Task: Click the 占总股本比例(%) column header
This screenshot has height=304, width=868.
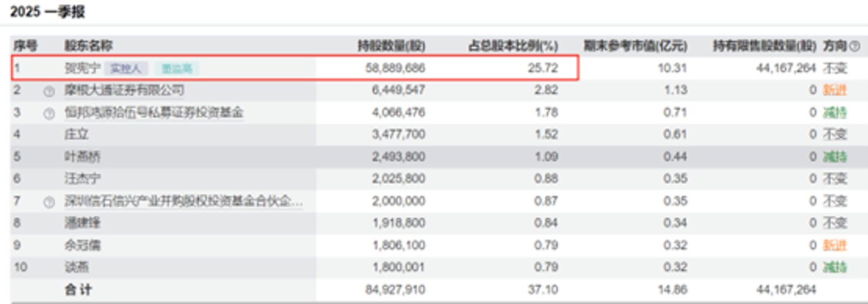Action: click(513, 46)
